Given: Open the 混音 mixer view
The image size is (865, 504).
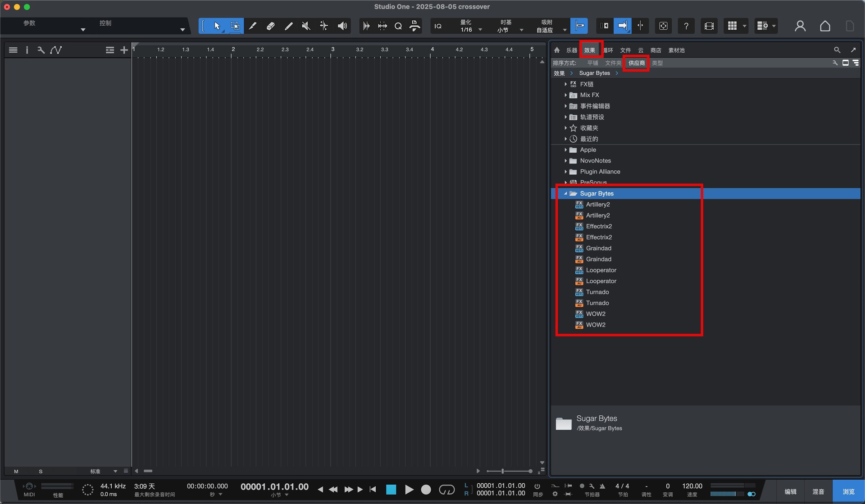Looking at the screenshot, I should coord(818,492).
